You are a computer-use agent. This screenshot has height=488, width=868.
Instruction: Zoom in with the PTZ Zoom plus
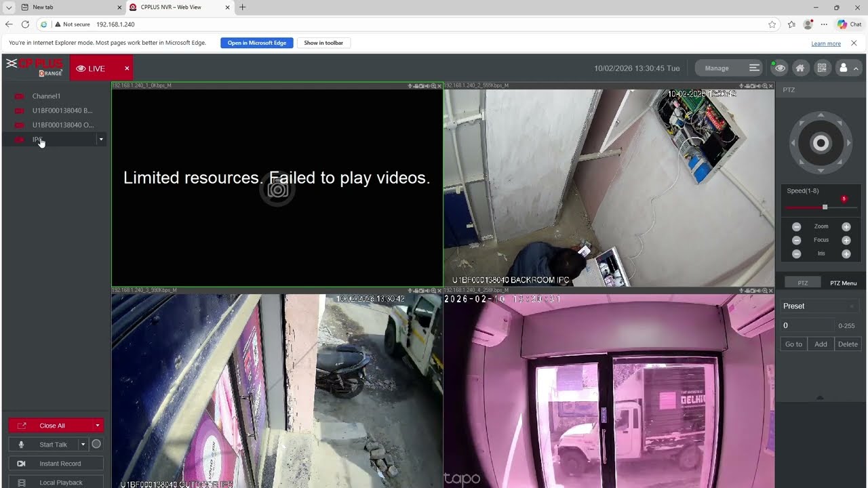coord(846,226)
